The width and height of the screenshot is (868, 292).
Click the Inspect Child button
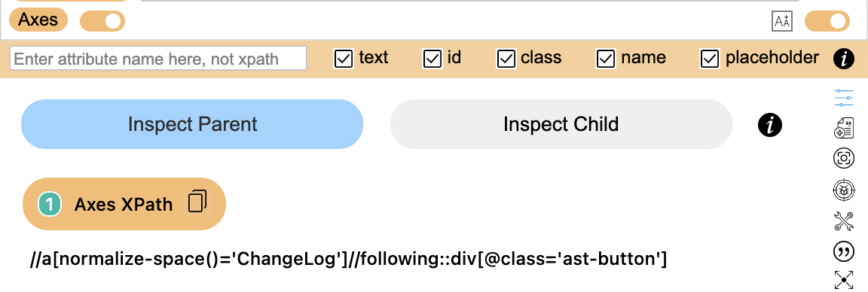561,124
